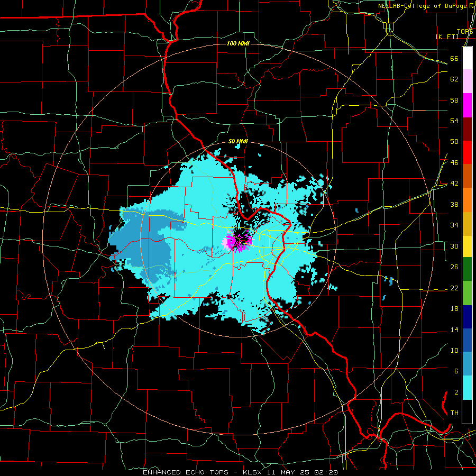Select the dark green legend swatch
Viewport: 476px width, 476px height.
pyautogui.click(x=467, y=269)
